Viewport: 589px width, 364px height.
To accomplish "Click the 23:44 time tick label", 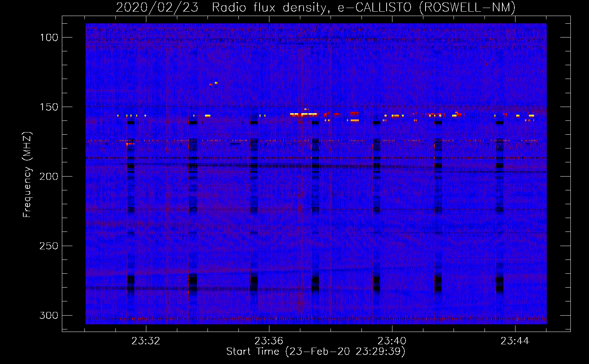I will (515, 341).
